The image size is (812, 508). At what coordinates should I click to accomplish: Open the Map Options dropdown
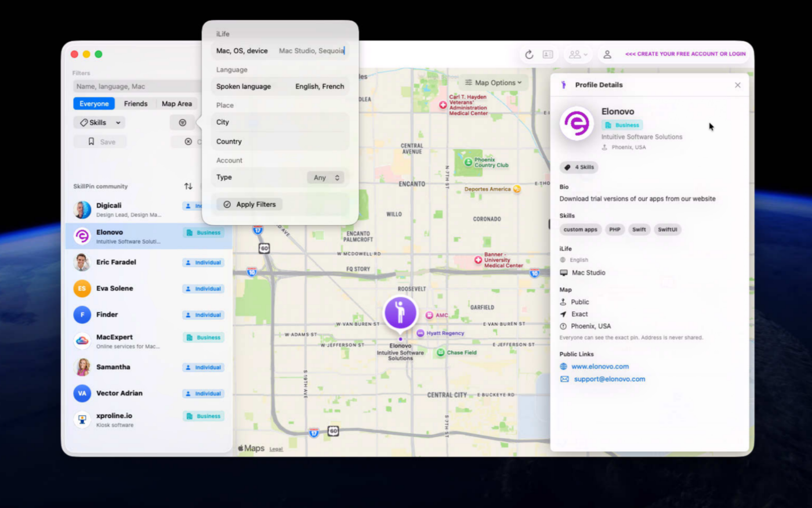tap(494, 82)
